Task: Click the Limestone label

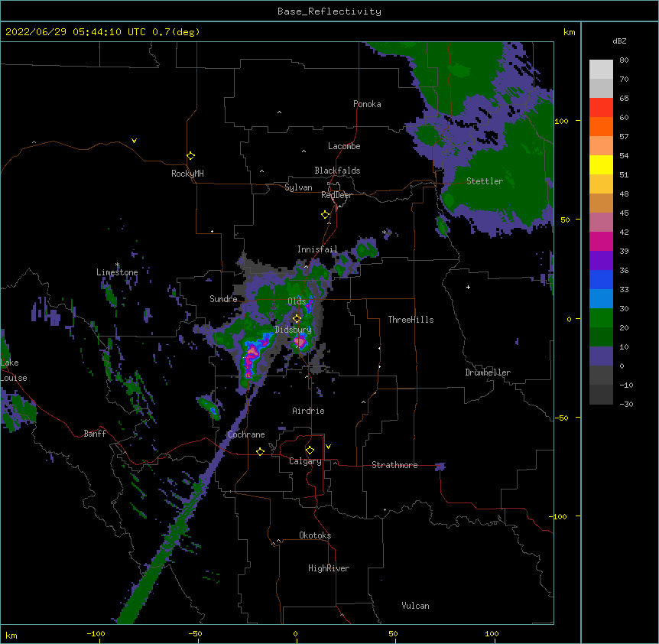Action: point(117,272)
